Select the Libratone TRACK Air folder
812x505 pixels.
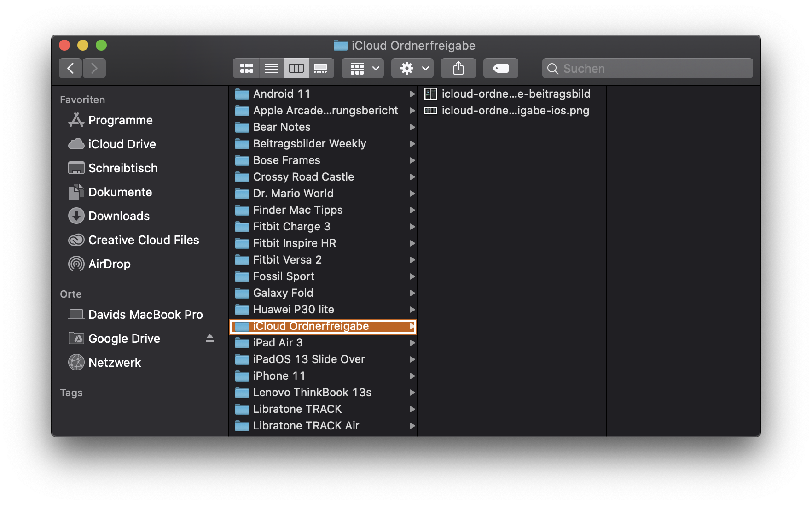(x=323, y=426)
